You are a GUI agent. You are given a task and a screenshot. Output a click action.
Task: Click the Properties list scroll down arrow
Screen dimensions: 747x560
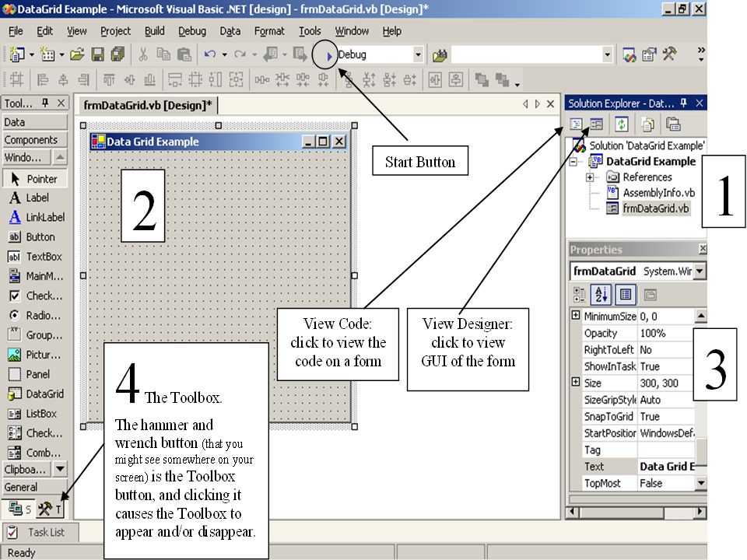[700, 483]
